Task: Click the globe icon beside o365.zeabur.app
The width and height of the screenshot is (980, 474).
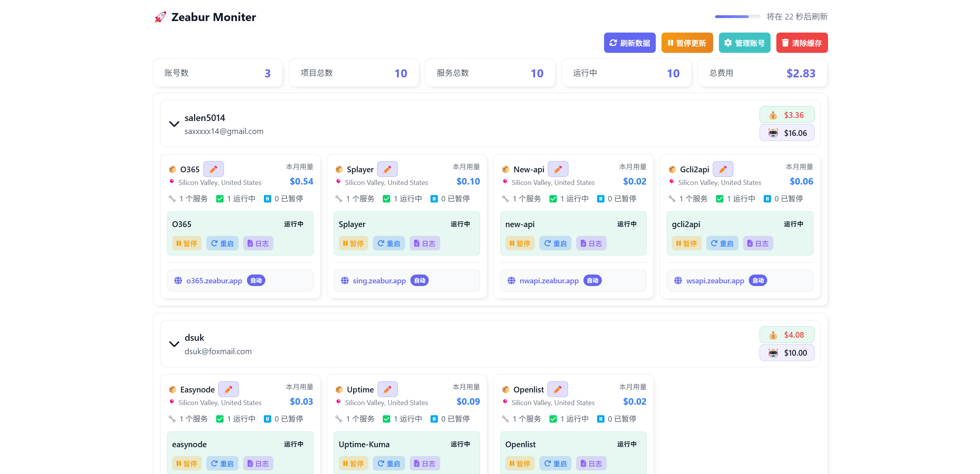Action: point(178,281)
